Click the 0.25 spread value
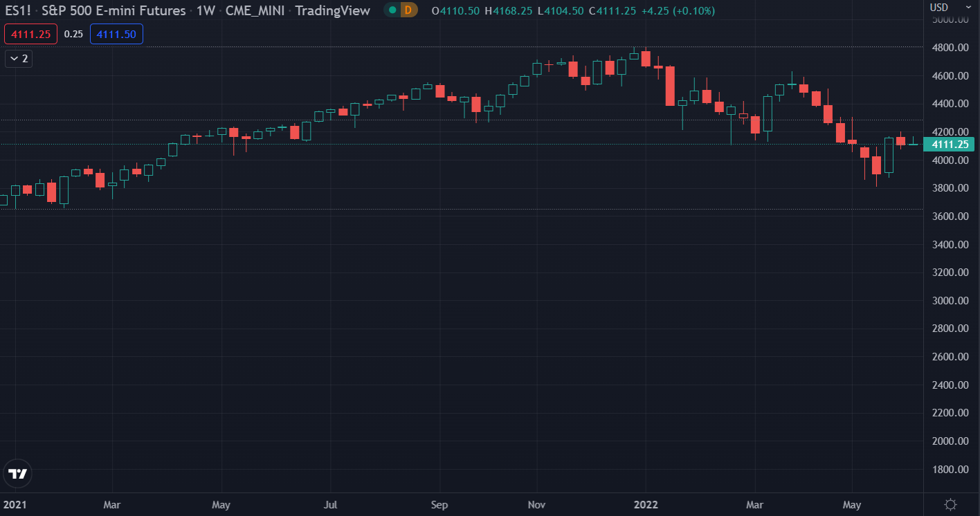The height and width of the screenshot is (516, 980). [73, 34]
